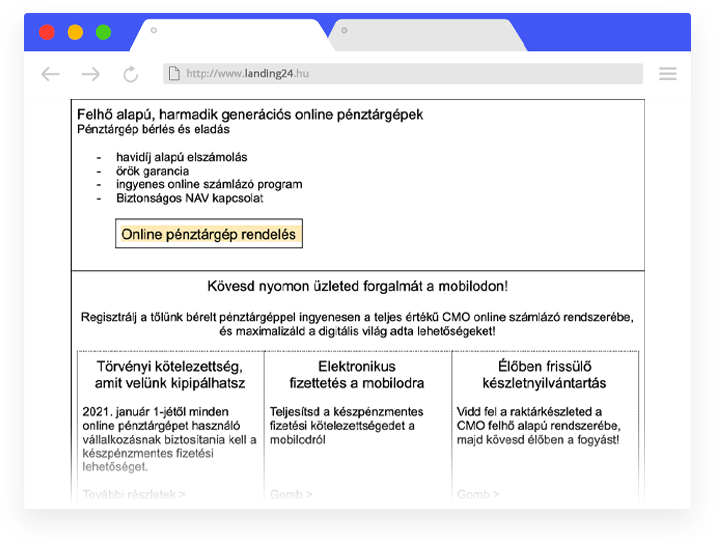Click the Felhő alapú online pénztárgépek heading
Viewport: 715px width, 544px height.
pyautogui.click(x=250, y=115)
